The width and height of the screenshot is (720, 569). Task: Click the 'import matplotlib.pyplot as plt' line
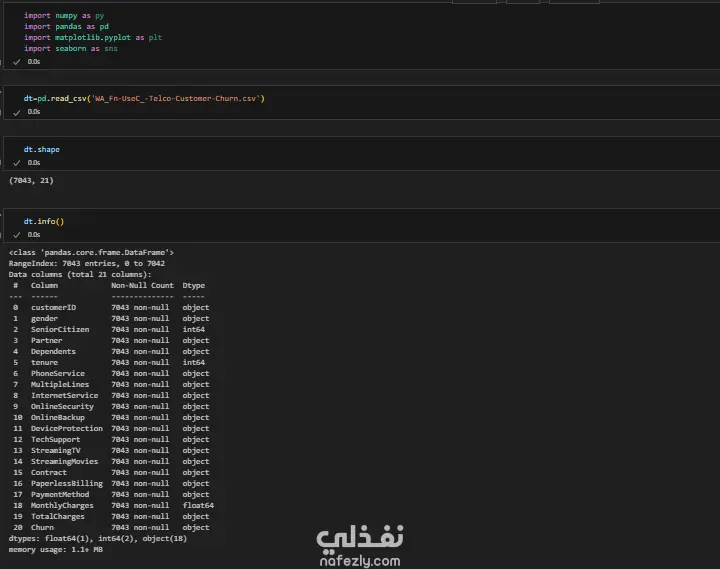click(93, 38)
